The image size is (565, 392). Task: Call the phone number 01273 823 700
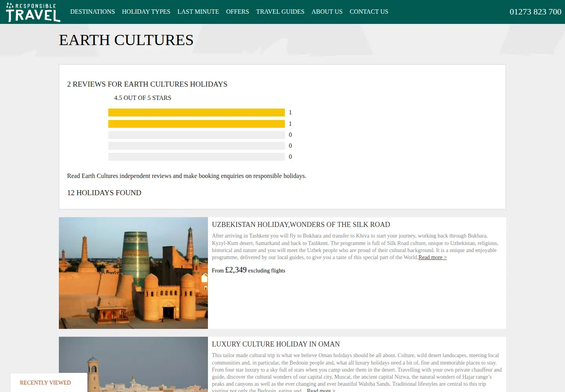(535, 12)
